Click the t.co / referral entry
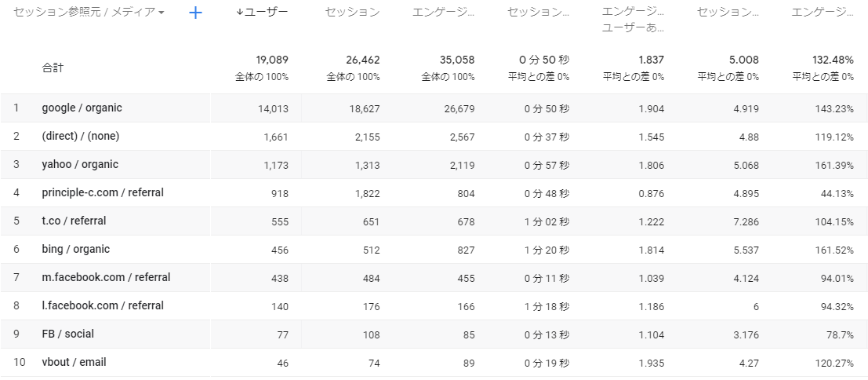Image resolution: width=868 pixels, height=380 pixels. coord(74,221)
